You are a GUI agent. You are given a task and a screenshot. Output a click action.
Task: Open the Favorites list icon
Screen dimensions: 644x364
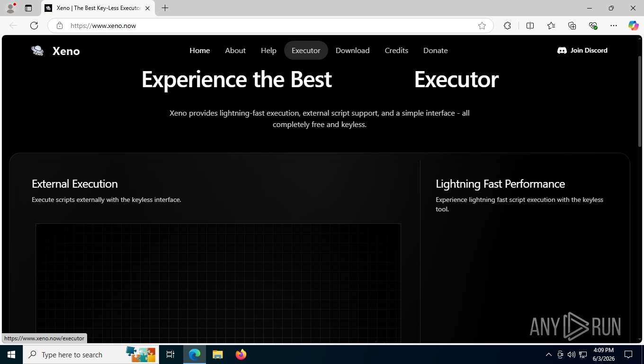point(551,26)
